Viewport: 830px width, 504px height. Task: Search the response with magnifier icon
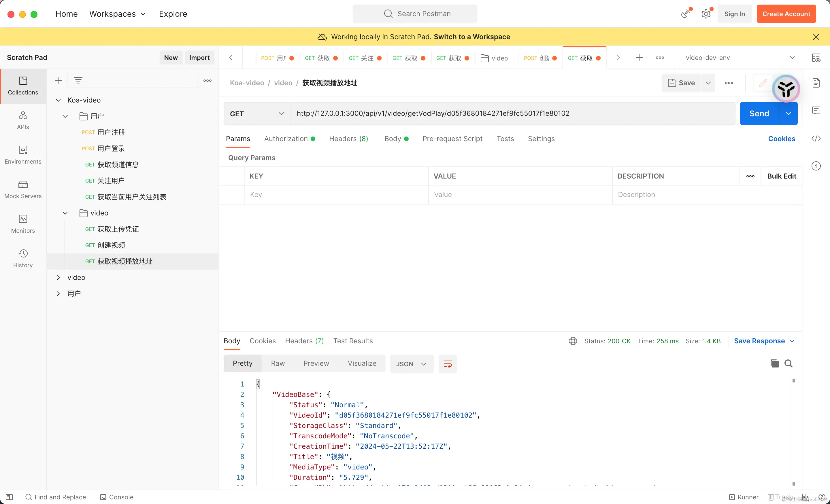788,364
